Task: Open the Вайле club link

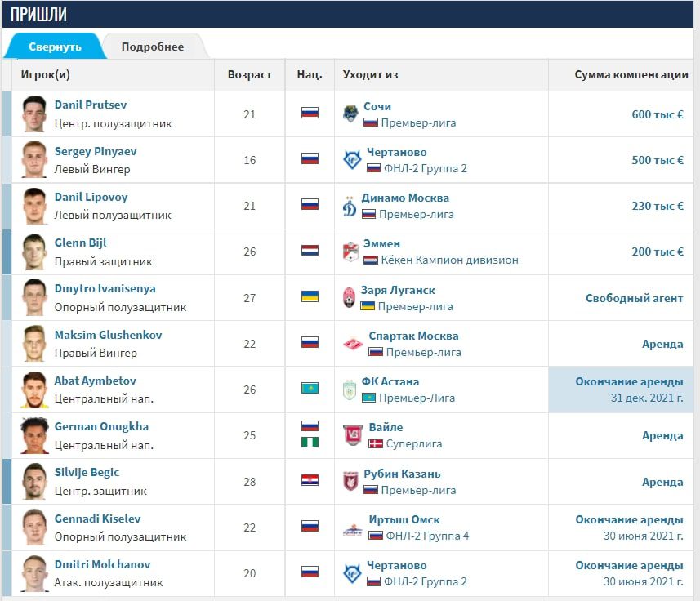Action: 386,427
